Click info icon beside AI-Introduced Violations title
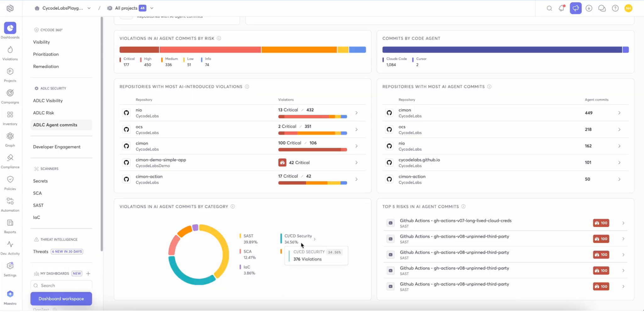Screen dimensions: 644x312 247,87
